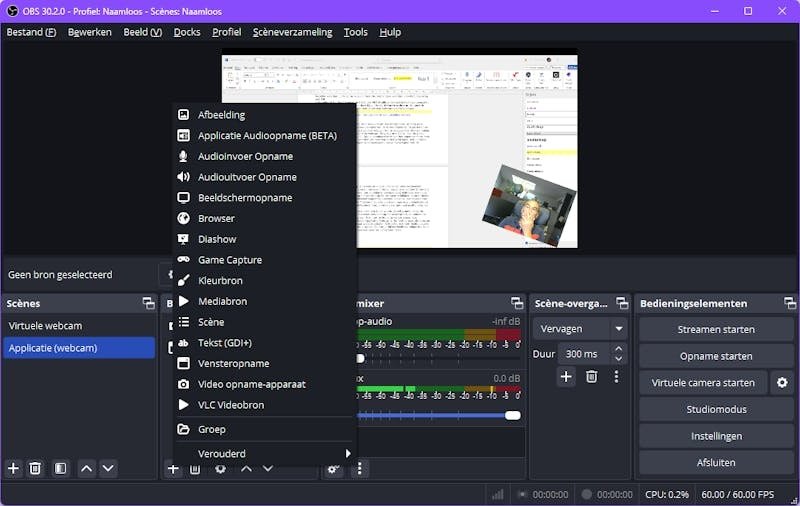Click Streamen starten button
Image resolution: width=800 pixels, height=506 pixels.
point(716,330)
